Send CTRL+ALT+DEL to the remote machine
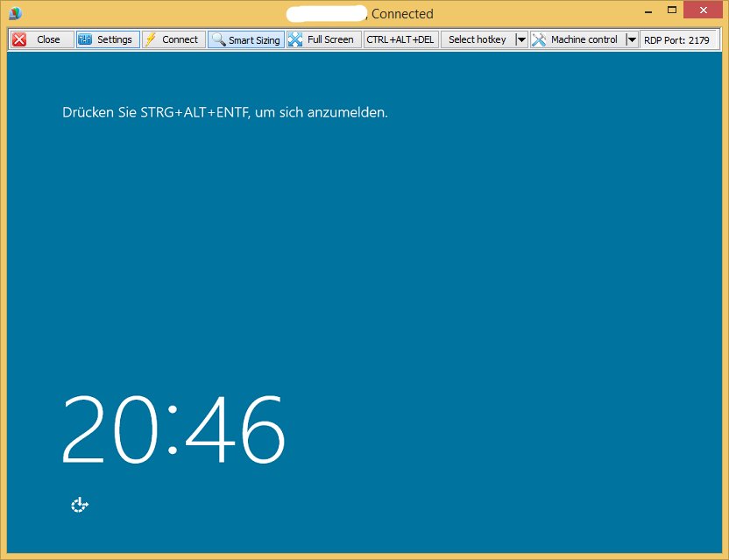 pyautogui.click(x=400, y=39)
